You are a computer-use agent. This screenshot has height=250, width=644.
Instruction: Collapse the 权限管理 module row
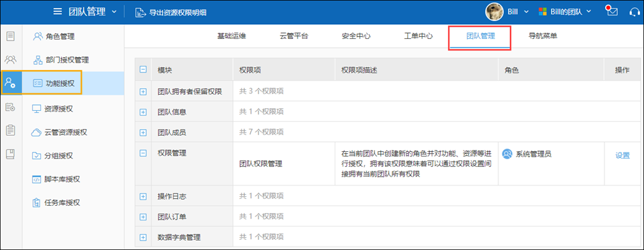[x=143, y=153]
